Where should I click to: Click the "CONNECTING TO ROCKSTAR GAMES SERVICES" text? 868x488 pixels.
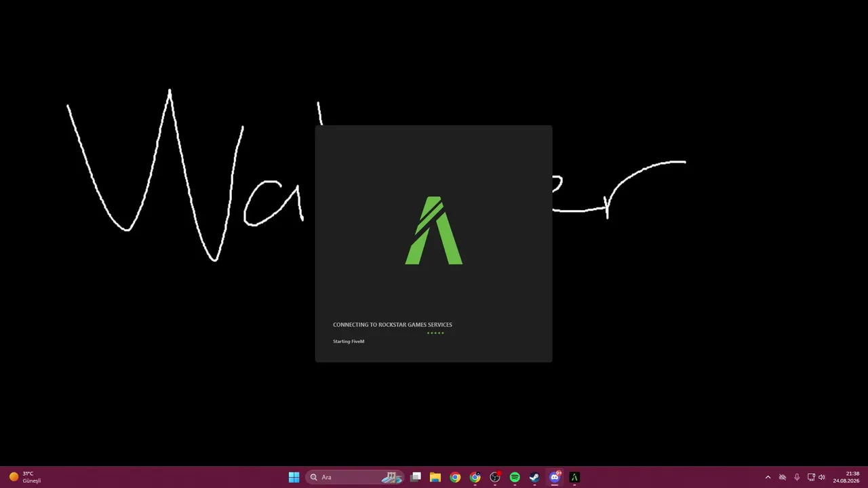pos(393,325)
